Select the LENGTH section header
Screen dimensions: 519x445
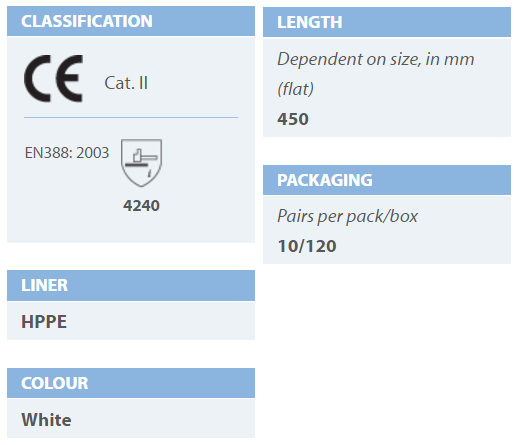(387, 22)
